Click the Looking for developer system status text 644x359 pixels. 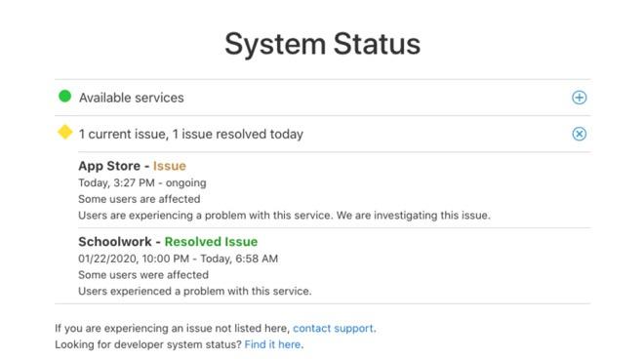pyautogui.click(x=148, y=344)
